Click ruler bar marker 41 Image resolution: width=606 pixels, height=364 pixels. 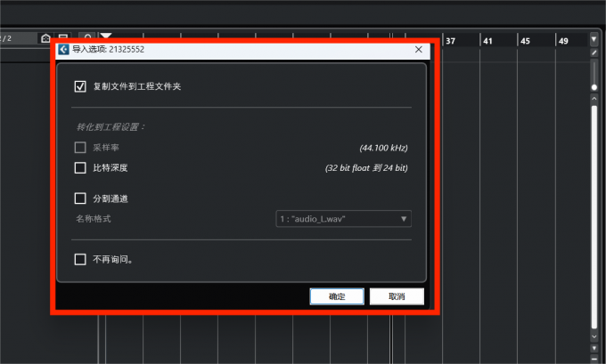(x=487, y=41)
